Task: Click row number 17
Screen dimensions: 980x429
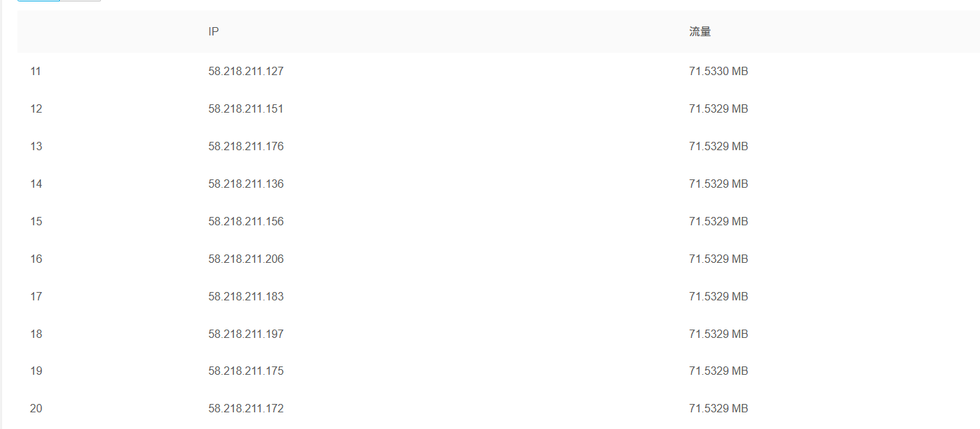Action: pos(36,296)
